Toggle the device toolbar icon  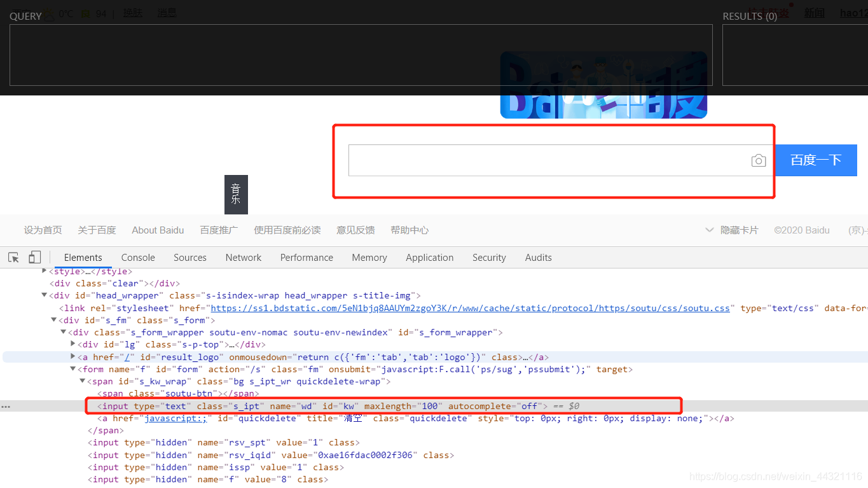[35, 258]
